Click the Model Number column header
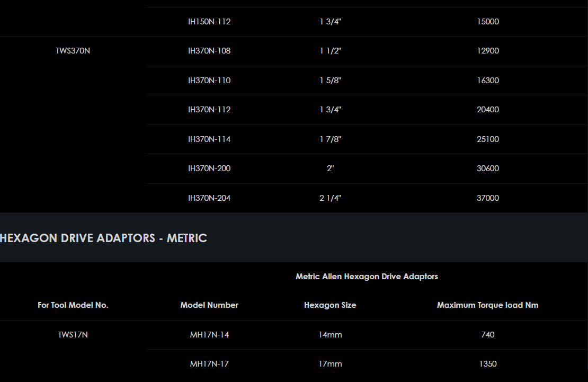This screenshot has width=588, height=382. (x=209, y=305)
